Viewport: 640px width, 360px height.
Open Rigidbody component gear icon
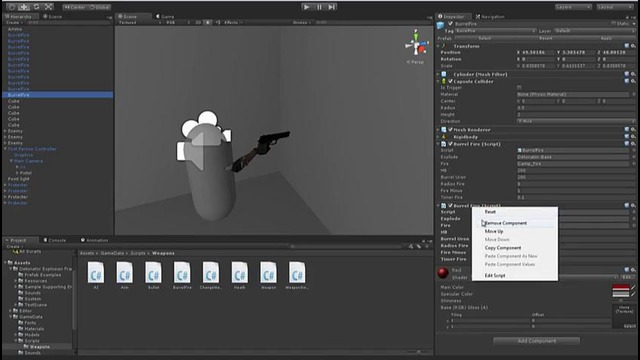pyautogui.click(x=633, y=137)
